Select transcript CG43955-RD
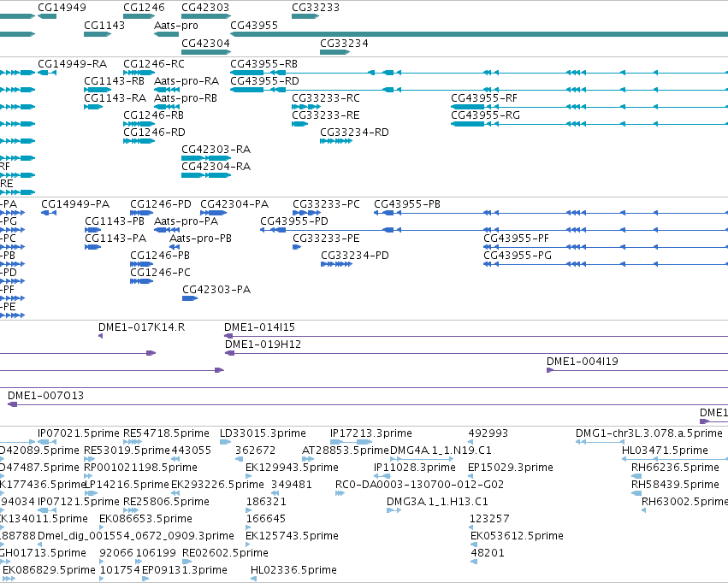Viewport: 728px width, 583px height. click(x=264, y=80)
